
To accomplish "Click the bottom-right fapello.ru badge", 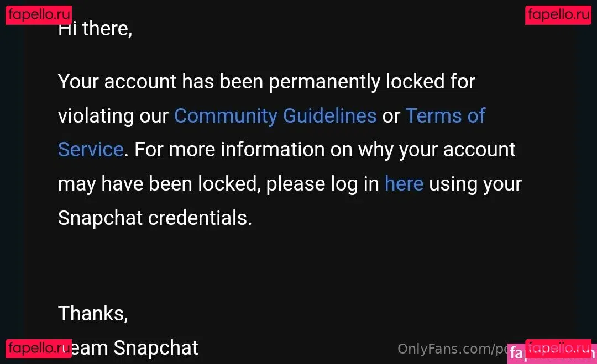I will pyautogui.click(x=558, y=348).
